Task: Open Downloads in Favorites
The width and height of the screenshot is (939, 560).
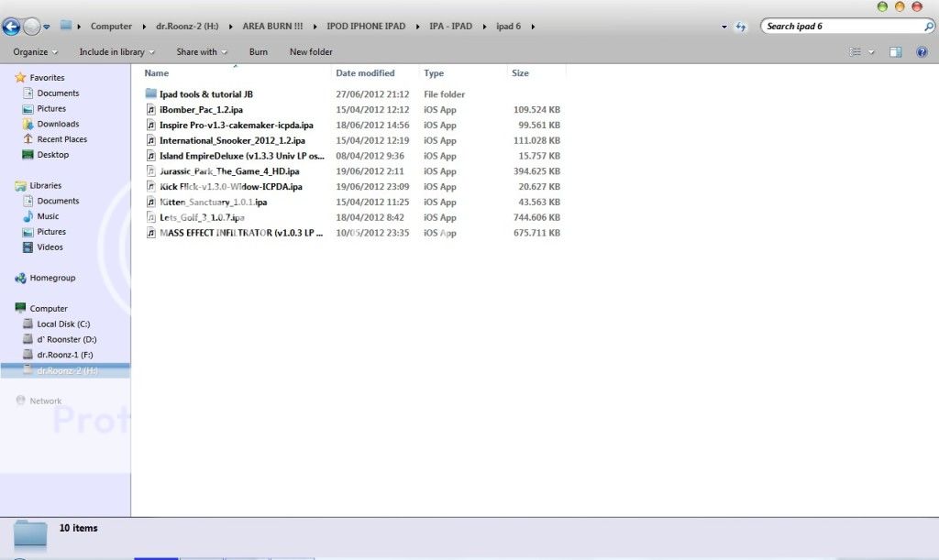Action: (x=58, y=124)
